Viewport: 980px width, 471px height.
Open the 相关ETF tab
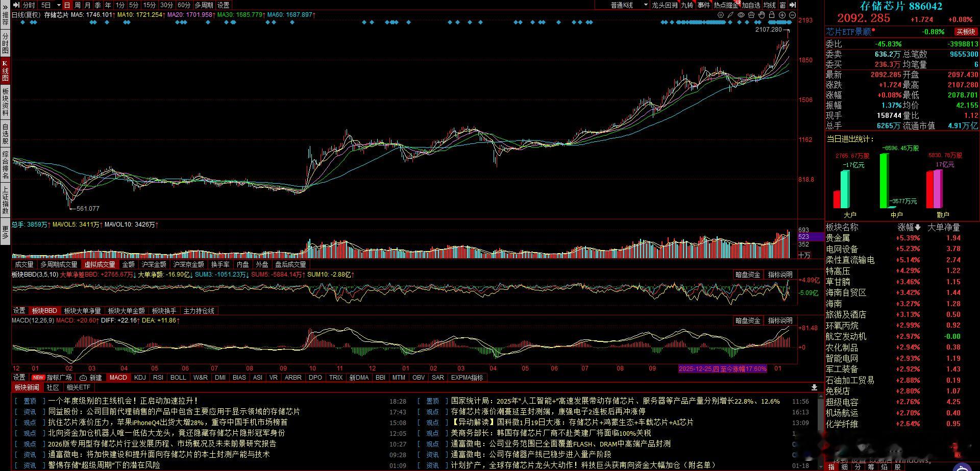(x=78, y=388)
